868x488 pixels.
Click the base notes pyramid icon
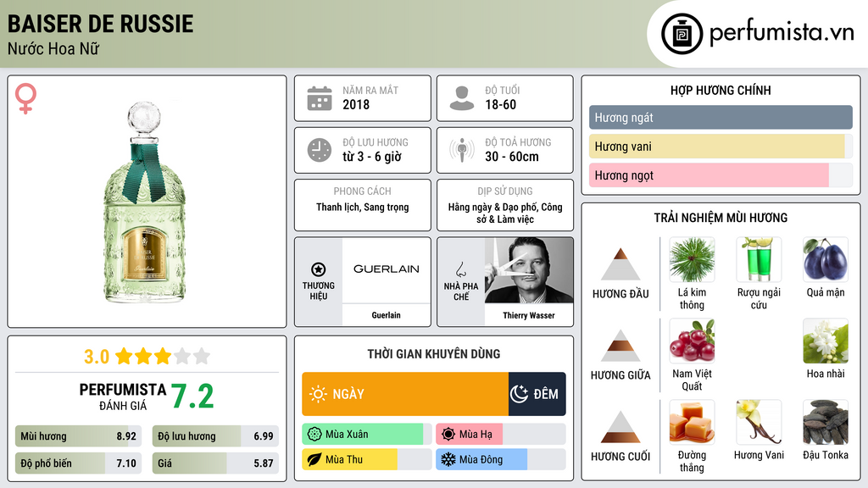pos(620,427)
